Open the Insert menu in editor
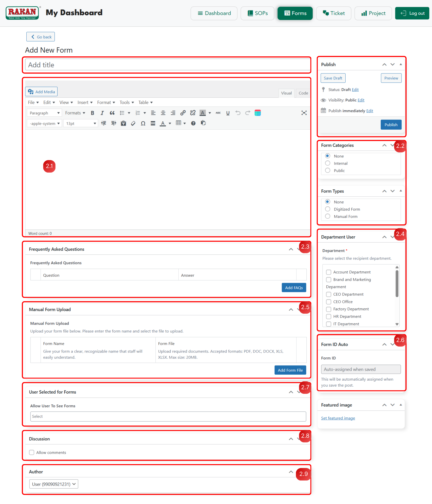The height and width of the screenshot is (504, 432). (x=85, y=102)
